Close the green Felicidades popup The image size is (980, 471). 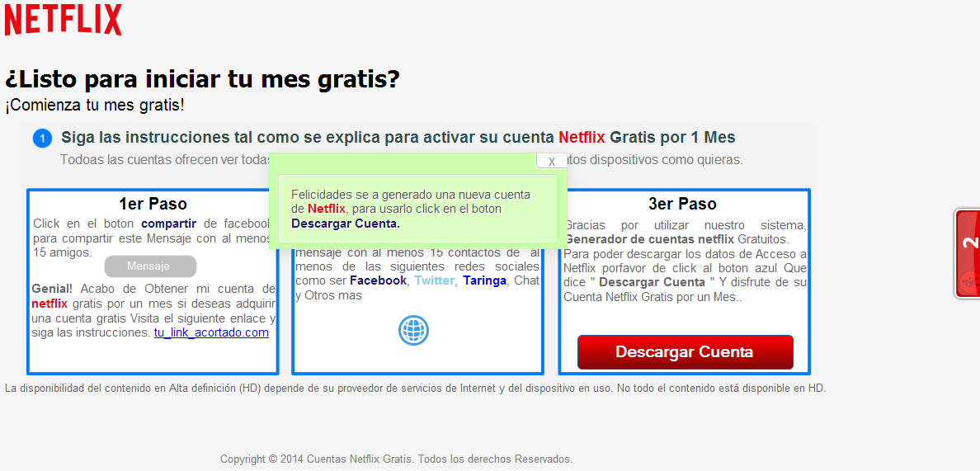551,161
